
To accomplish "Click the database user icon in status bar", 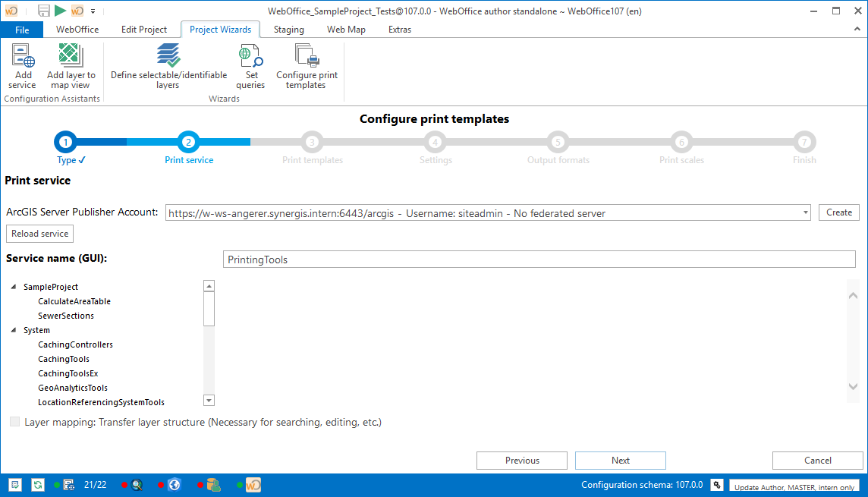I will click(x=213, y=484).
